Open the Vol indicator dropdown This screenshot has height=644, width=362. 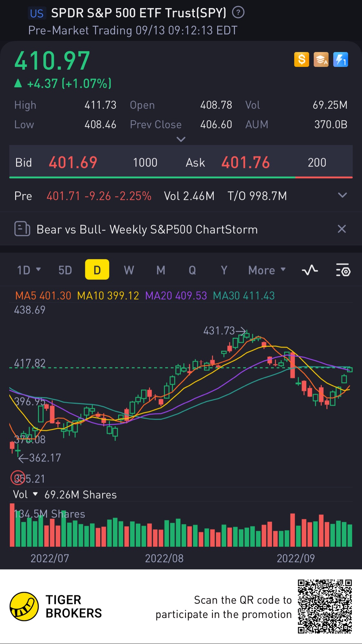pos(25,494)
